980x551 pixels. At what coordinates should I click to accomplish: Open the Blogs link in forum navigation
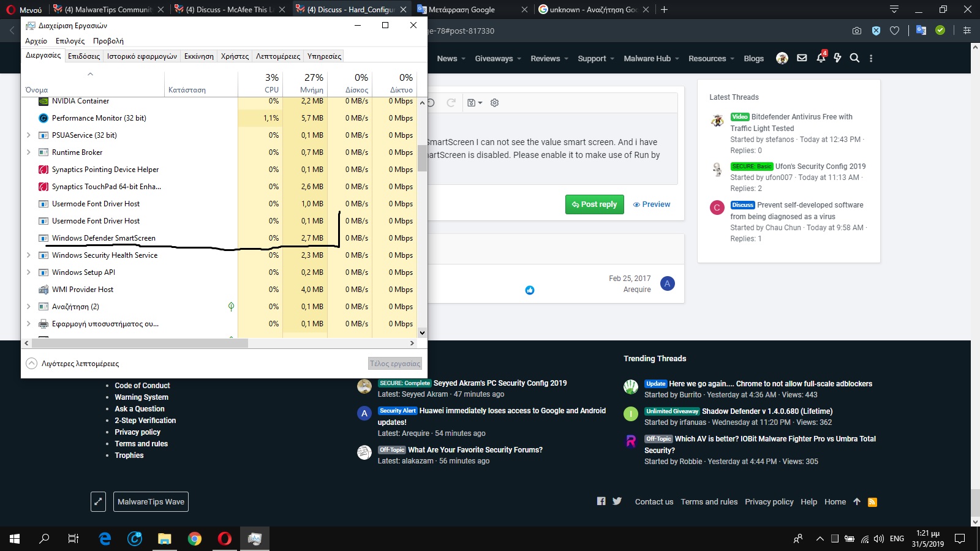[x=753, y=59]
